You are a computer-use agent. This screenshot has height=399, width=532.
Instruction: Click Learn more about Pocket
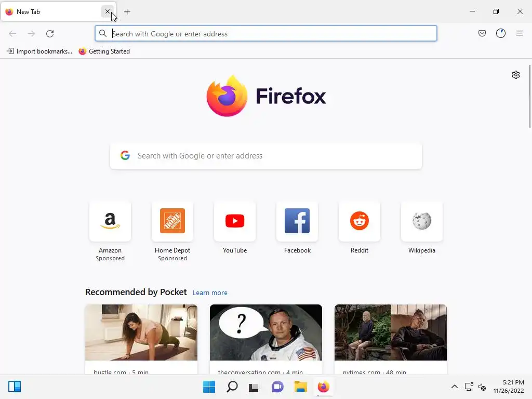pyautogui.click(x=210, y=293)
